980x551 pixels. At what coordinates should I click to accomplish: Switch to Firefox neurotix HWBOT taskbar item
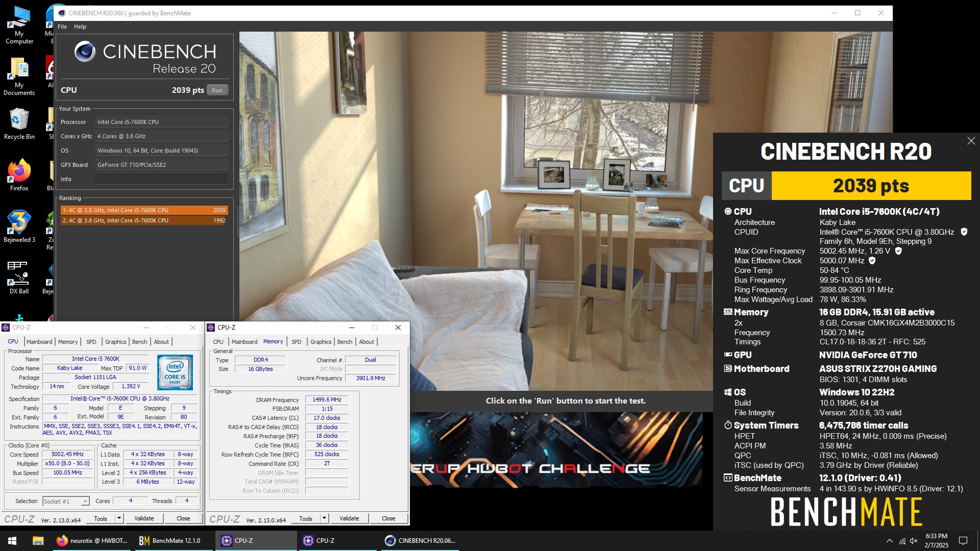[x=92, y=541]
